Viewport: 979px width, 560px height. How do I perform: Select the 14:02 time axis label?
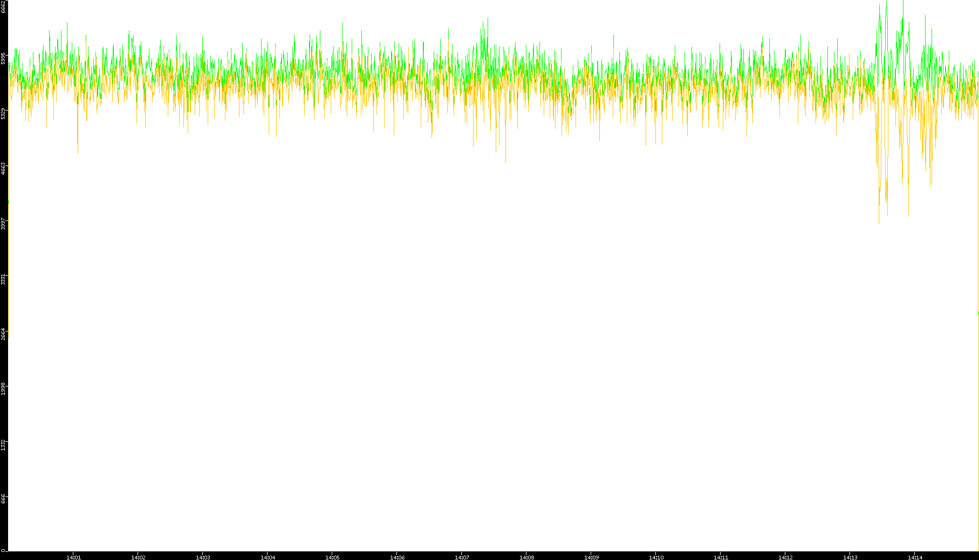pos(138,557)
